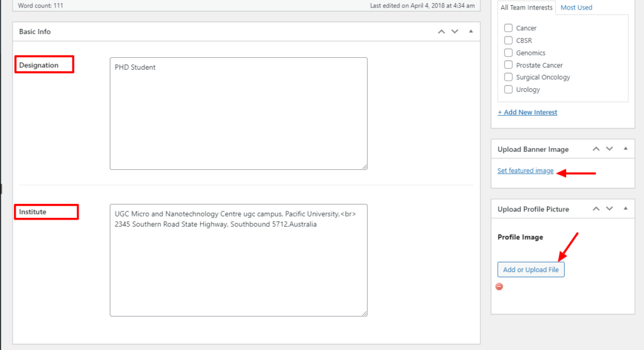644x350 pixels.
Task: Collapse the Upload Banner Image panel
Action: tap(625, 149)
